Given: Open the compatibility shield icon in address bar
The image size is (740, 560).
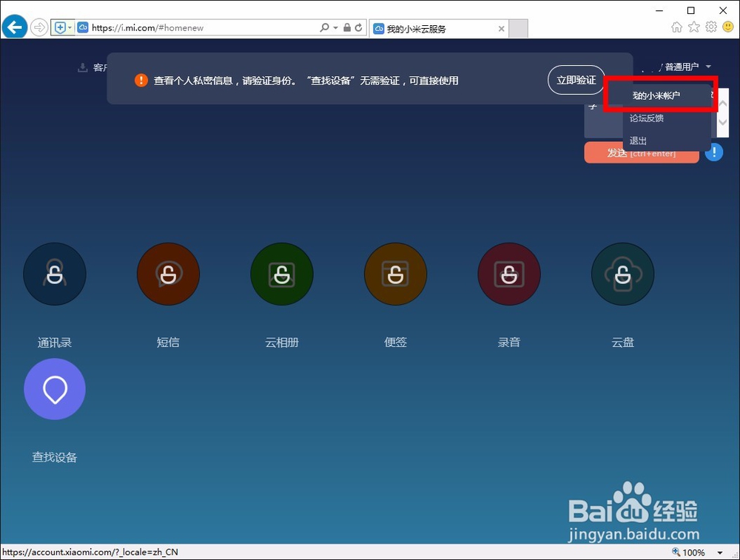Looking at the screenshot, I should 61,27.
